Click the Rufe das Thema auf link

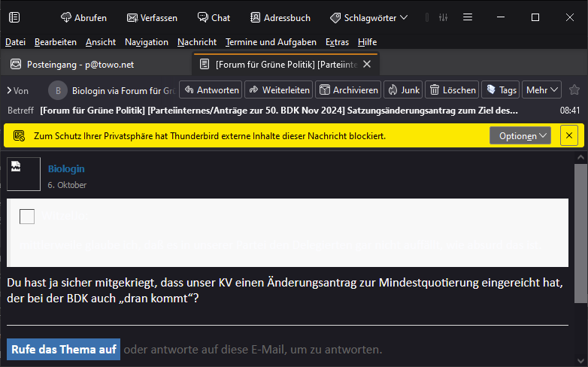tap(63, 350)
